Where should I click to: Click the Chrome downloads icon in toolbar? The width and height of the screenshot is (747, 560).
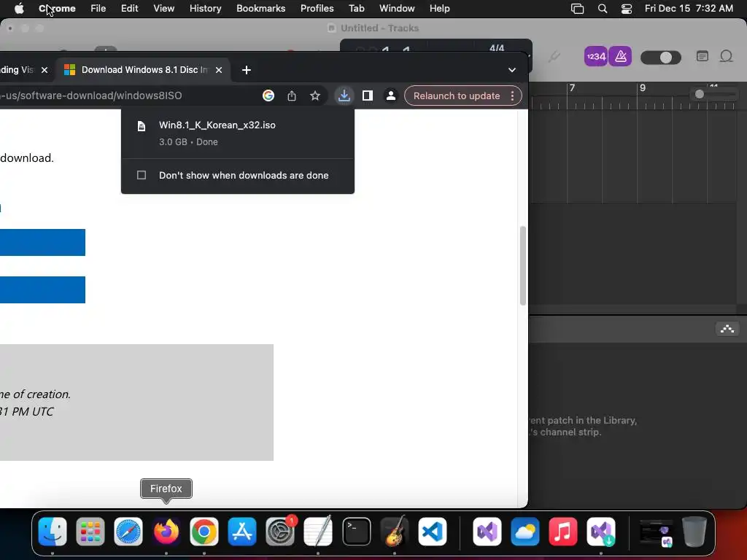(x=344, y=96)
